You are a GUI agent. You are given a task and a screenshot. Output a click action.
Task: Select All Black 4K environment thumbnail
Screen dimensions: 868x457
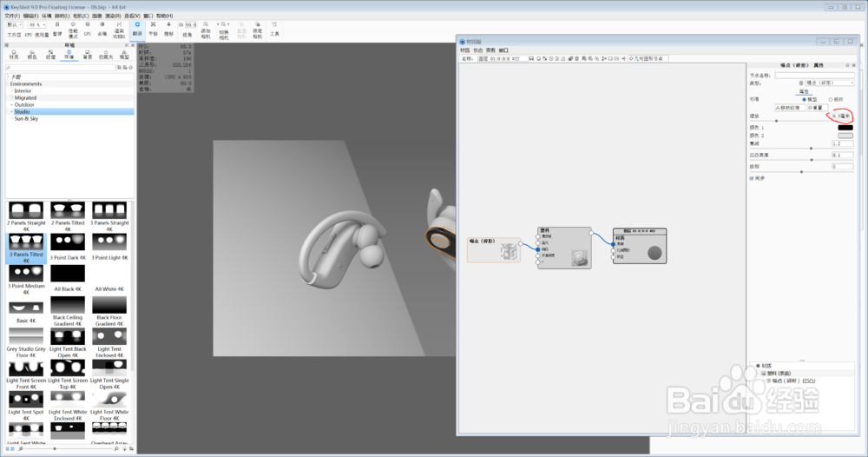68,279
